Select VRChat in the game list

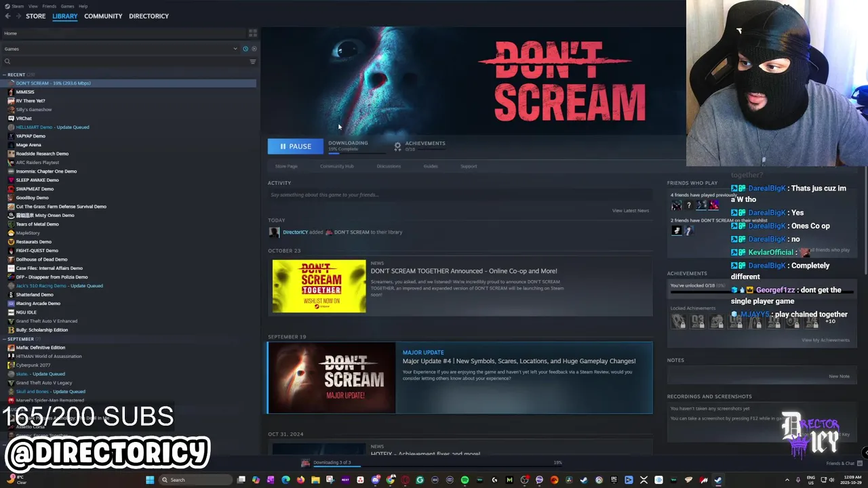(x=24, y=119)
